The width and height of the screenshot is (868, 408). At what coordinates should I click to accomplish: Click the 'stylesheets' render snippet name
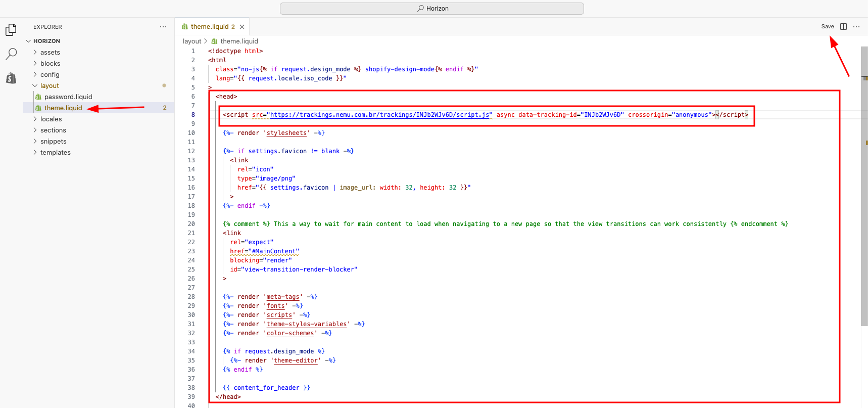[287, 133]
